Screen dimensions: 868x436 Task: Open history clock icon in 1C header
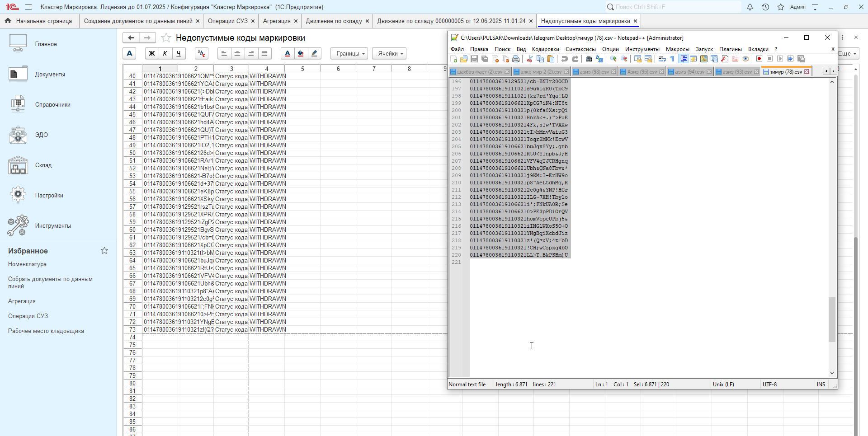click(765, 7)
